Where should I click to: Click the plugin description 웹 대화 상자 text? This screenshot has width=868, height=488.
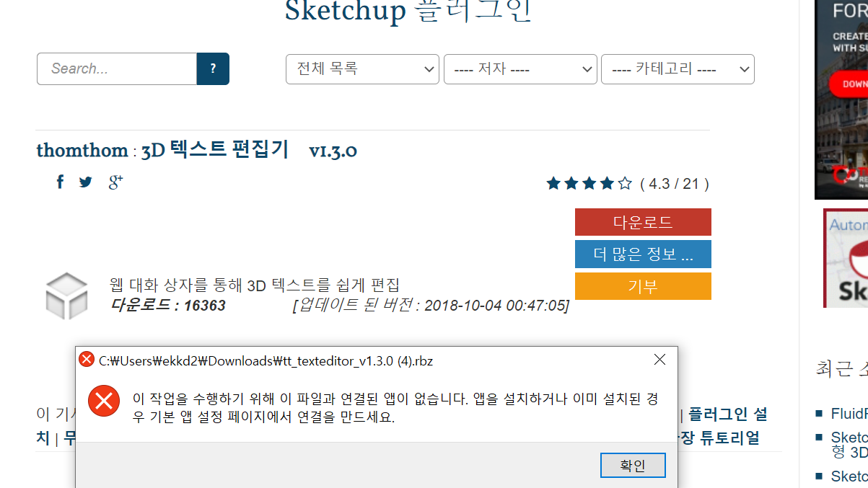pyautogui.click(x=254, y=285)
